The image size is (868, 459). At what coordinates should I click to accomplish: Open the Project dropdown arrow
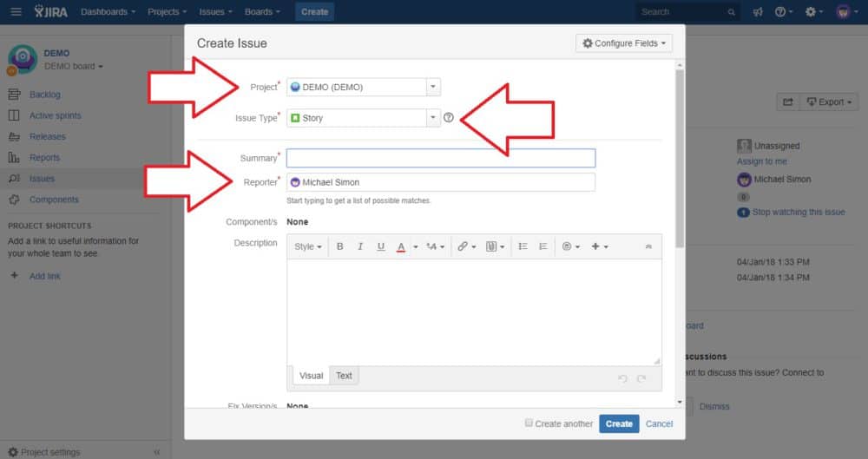pyautogui.click(x=433, y=87)
